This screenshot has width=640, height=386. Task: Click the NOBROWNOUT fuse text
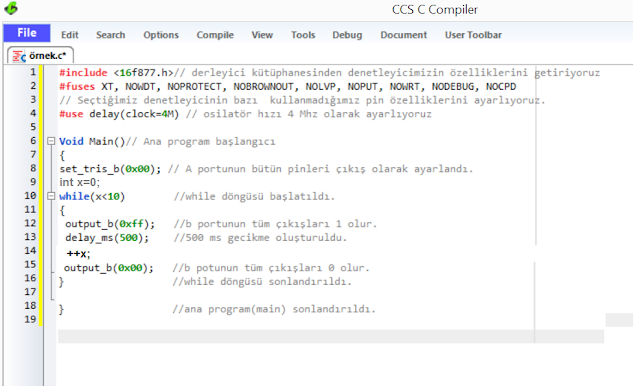pyautogui.click(x=263, y=87)
